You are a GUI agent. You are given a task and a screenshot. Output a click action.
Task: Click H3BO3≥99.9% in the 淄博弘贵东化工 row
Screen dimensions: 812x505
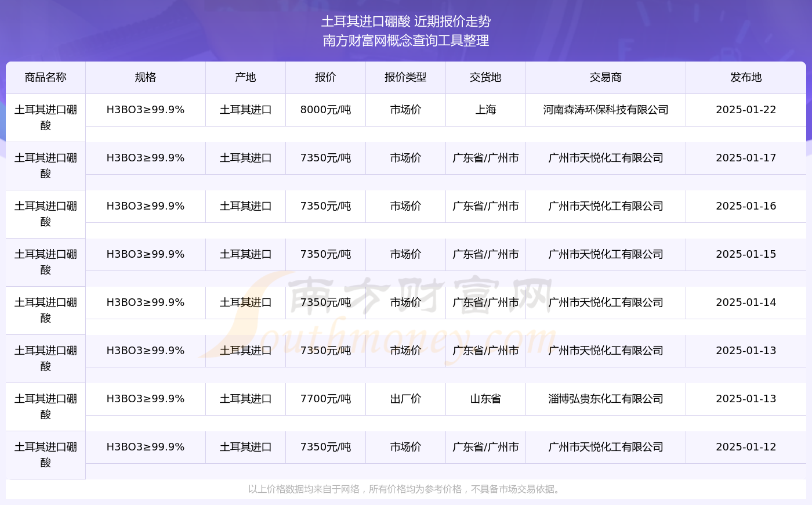click(x=146, y=399)
